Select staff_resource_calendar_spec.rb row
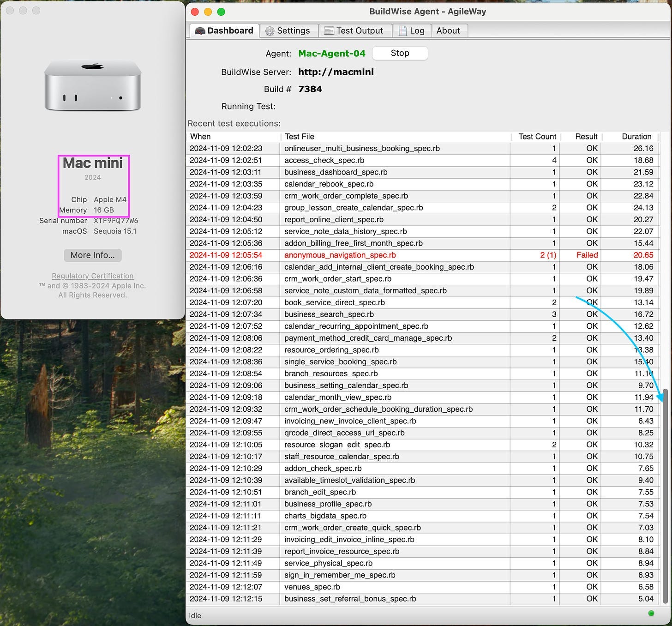The image size is (672, 626). pos(422,457)
